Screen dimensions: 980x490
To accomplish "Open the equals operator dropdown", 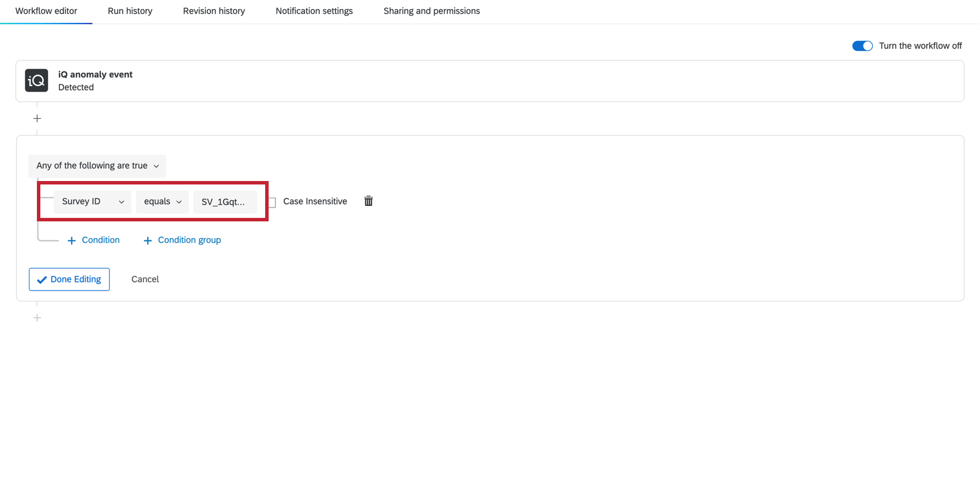I will 163,202.
